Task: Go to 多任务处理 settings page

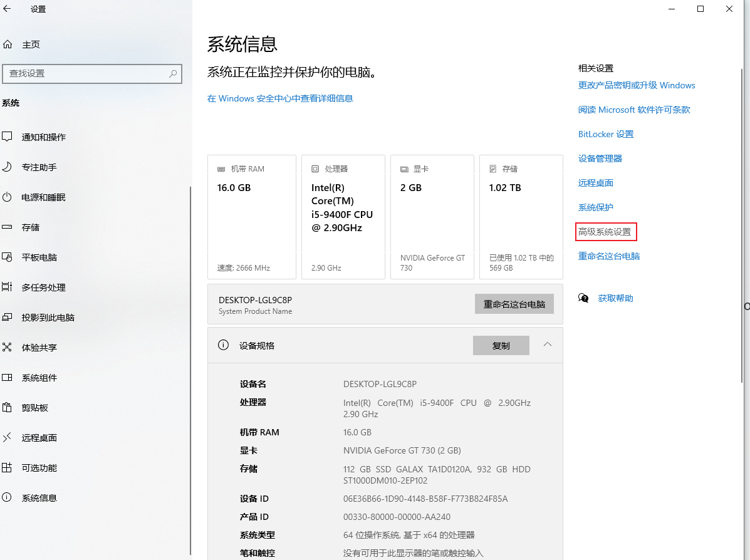Action: click(43, 288)
